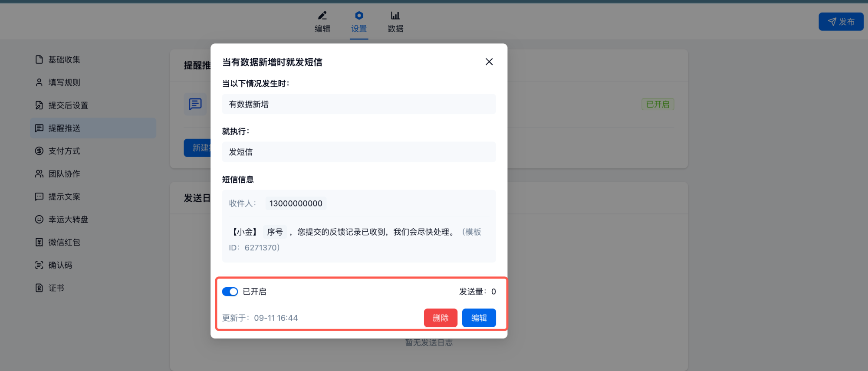Open 填写规则 person icon in sidebar
This screenshot has height=371, width=868.
tap(39, 82)
